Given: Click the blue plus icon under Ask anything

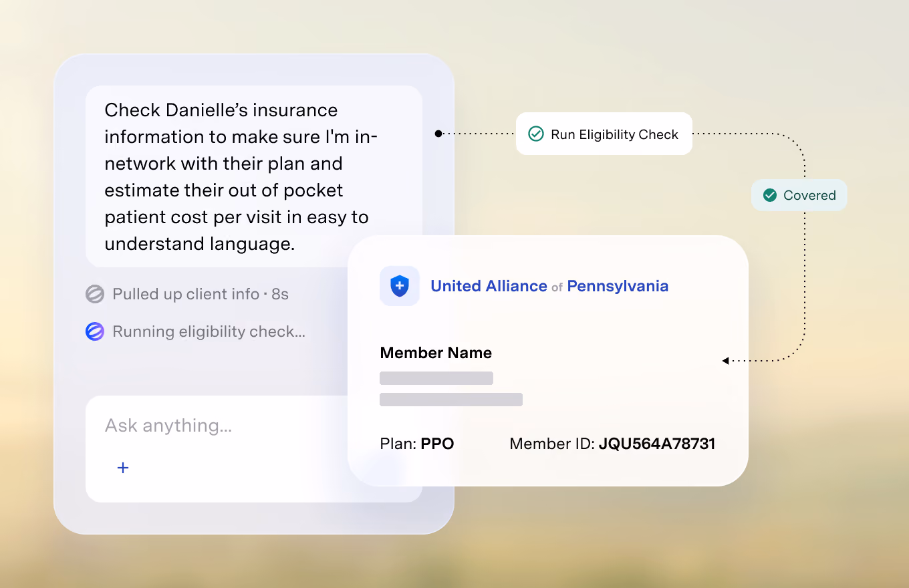Looking at the screenshot, I should pyautogui.click(x=123, y=468).
